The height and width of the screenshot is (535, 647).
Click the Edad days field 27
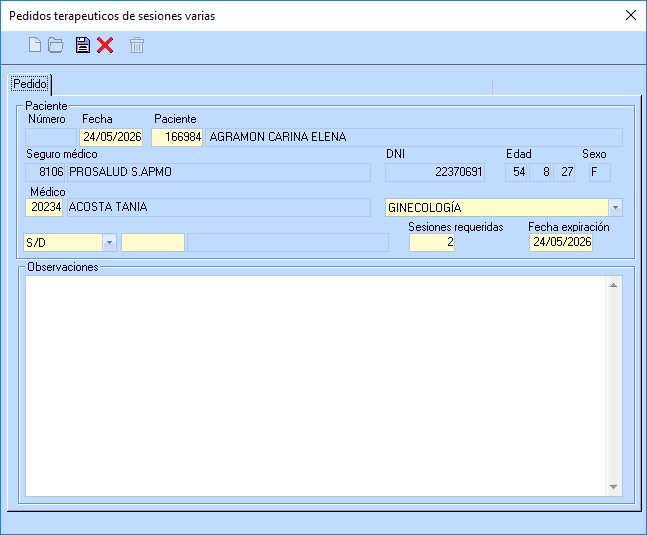[564, 172]
